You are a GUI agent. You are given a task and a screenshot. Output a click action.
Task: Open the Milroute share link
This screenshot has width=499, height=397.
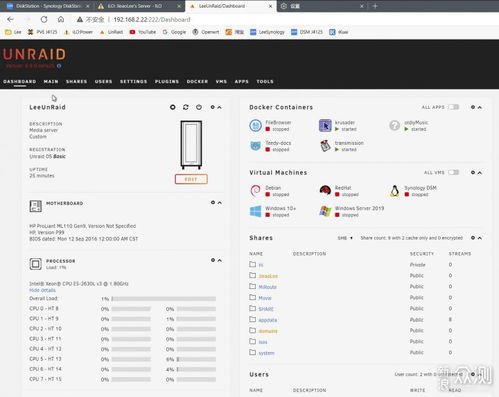click(x=268, y=287)
